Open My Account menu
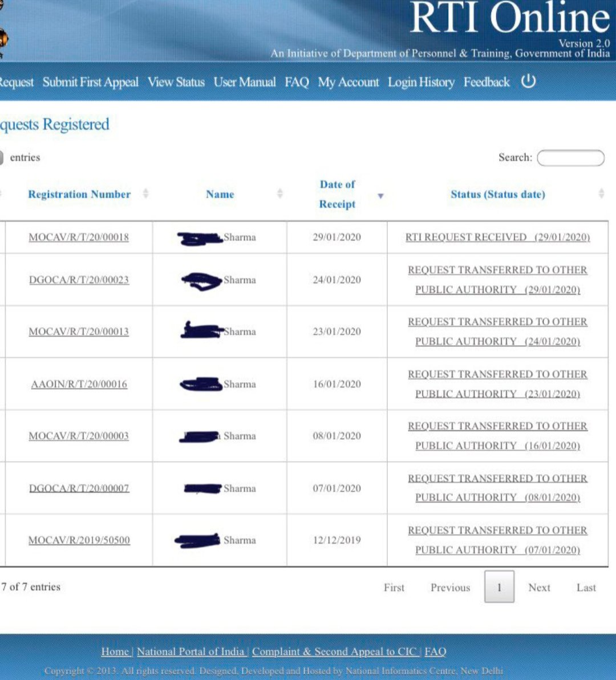Viewport: 616px width, 680px height. [x=348, y=82]
